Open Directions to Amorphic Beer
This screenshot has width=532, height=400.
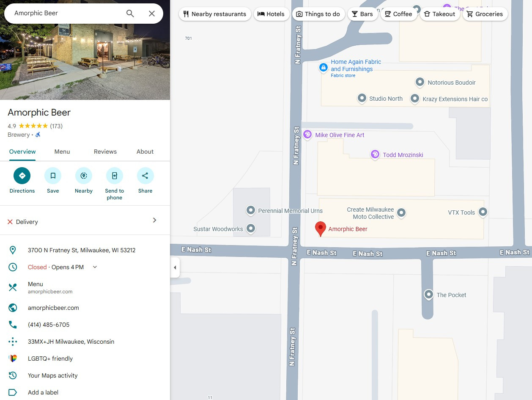pos(22,176)
